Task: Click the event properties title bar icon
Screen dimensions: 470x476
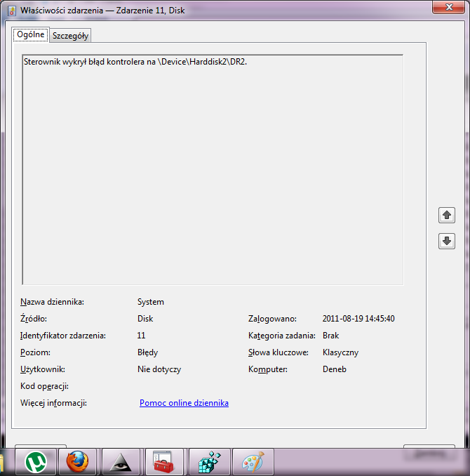Action: [x=12, y=11]
